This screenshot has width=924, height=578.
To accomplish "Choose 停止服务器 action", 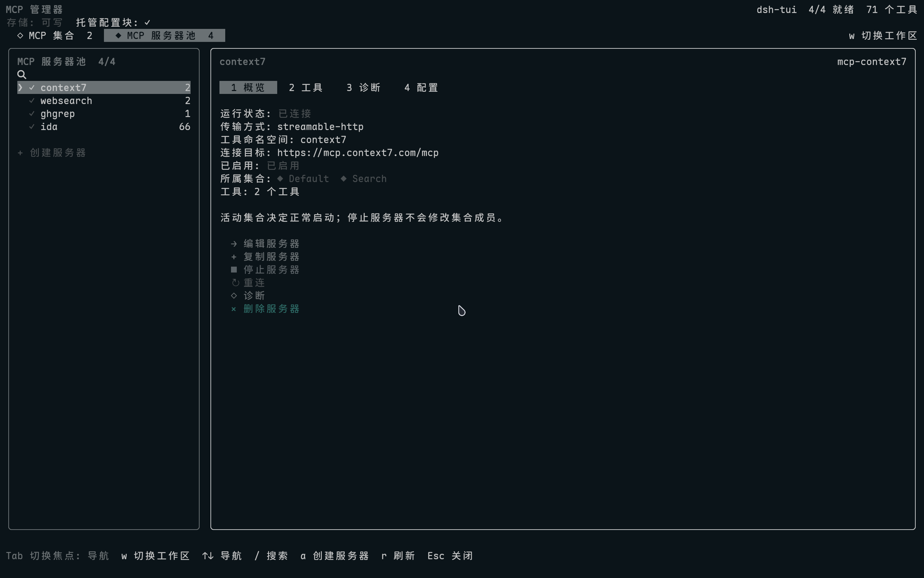I will 271,270.
